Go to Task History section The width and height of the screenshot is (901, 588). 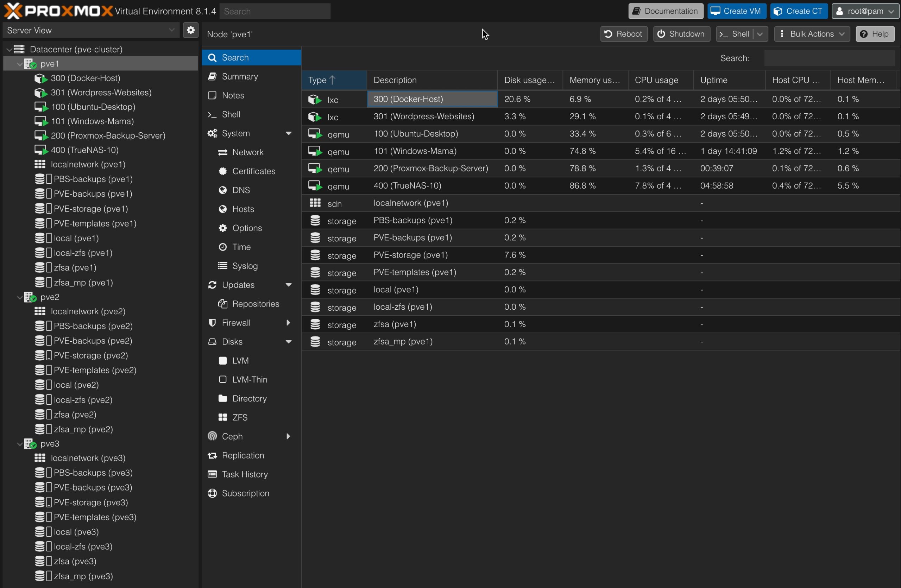pyautogui.click(x=244, y=474)
